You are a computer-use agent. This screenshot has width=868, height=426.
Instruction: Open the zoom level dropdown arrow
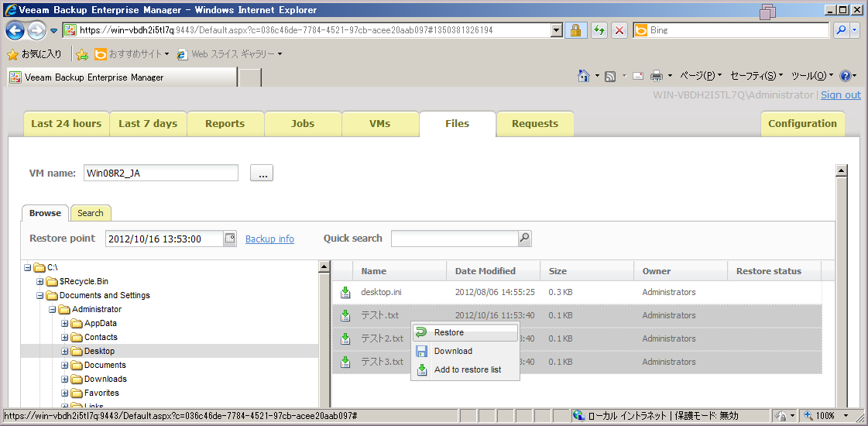point(846,415)
